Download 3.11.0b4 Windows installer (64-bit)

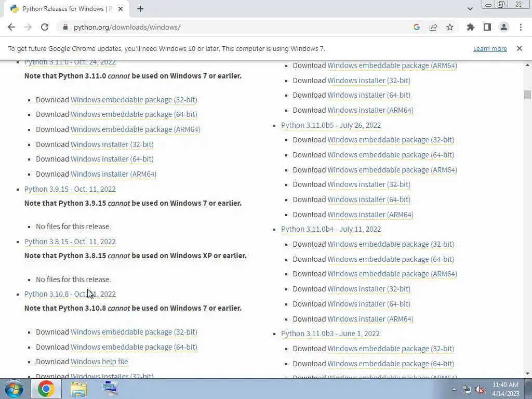click(x=369, y=303)
